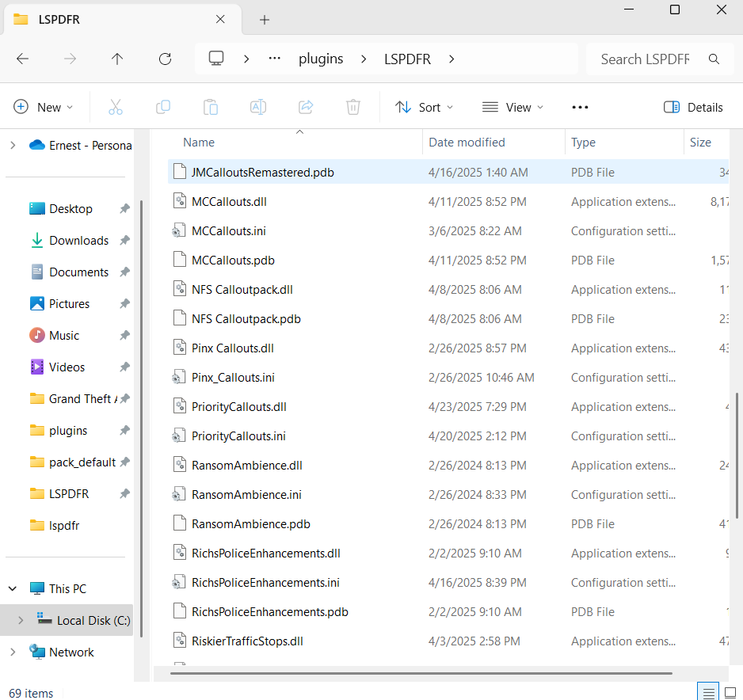Click plugins in the address breadcrumb

(321, 59)
